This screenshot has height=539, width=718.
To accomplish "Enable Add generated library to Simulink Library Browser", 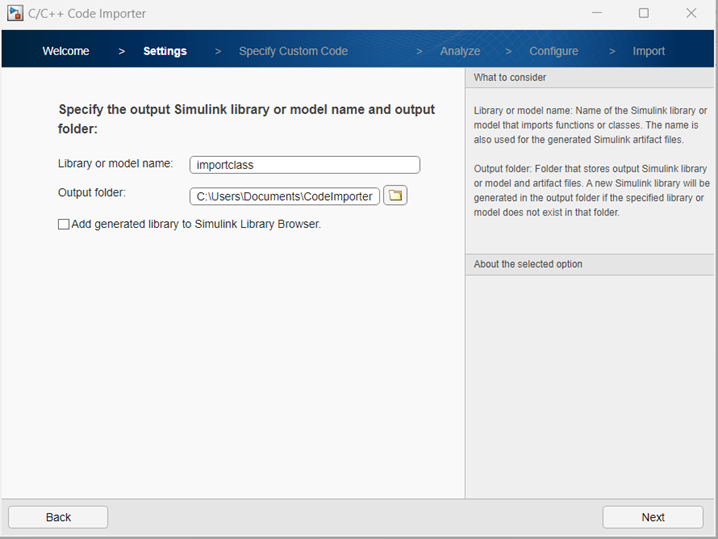I will (64, 224).
